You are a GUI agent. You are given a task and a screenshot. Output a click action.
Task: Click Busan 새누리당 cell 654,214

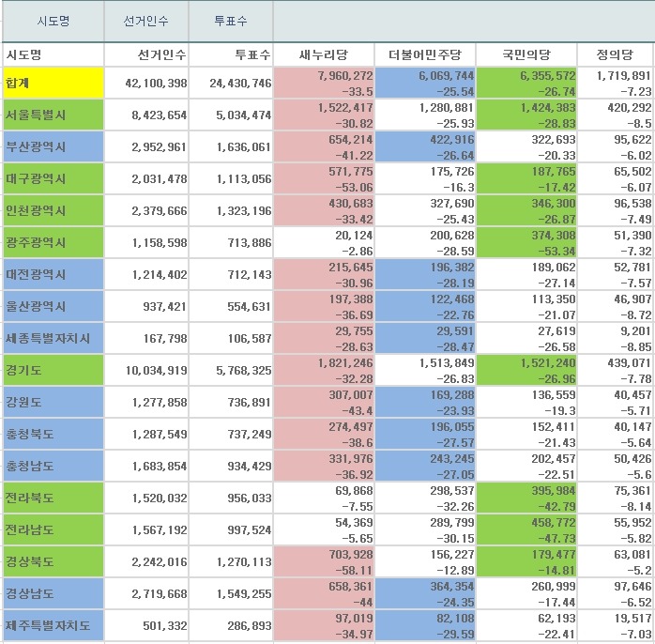[x=324, y=146]
